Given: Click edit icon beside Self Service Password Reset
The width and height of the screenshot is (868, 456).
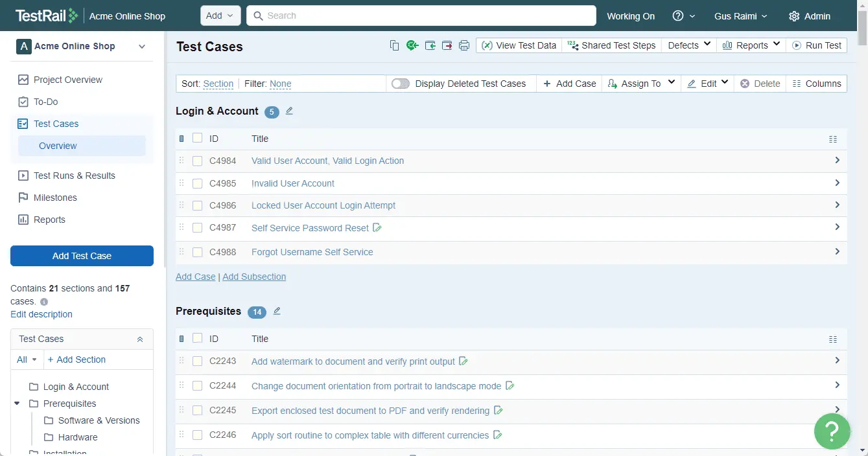Looking at the screenshot, I should (x=377, y=228).
